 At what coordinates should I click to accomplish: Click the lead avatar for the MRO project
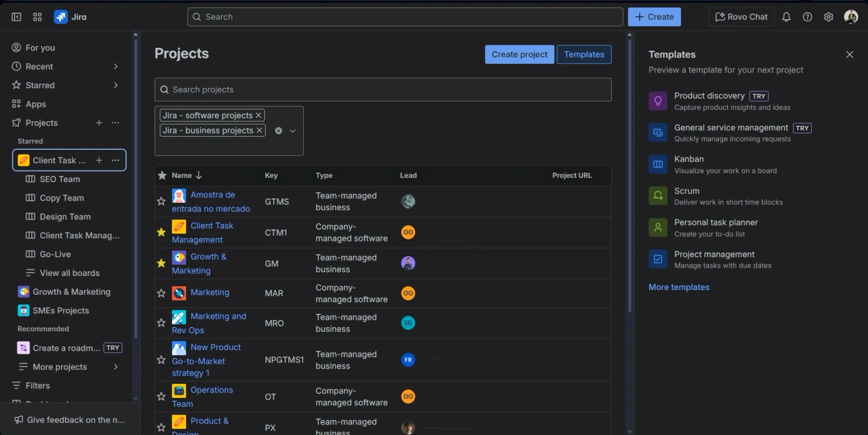pos(408,323)
